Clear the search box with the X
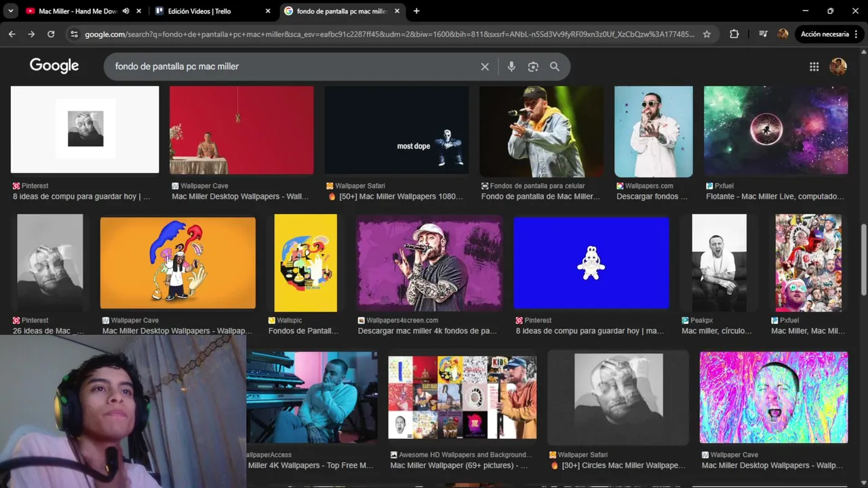The height and width of the screenshot is (488, 868). 485,66
